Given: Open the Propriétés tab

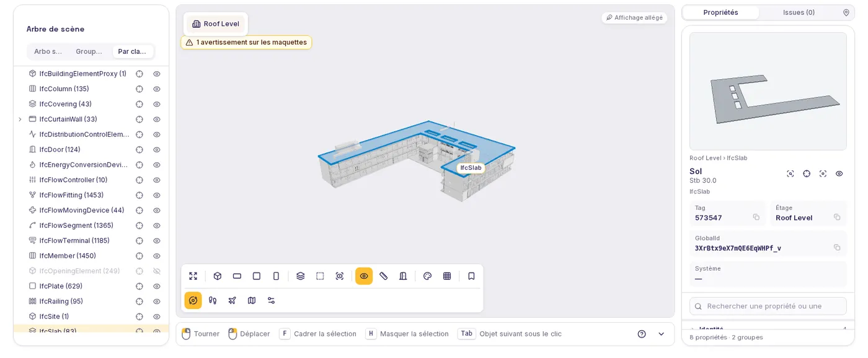Looking at the screenshot, I should [721, 12].
